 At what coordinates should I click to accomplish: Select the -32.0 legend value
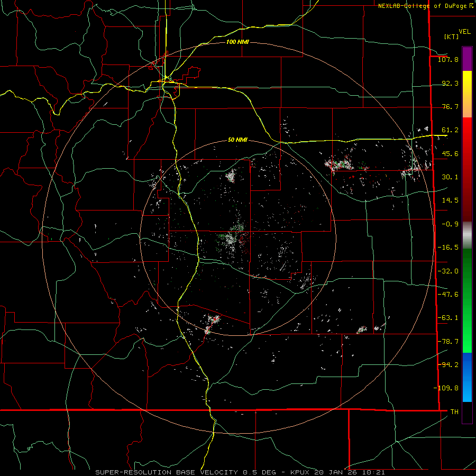448,271
